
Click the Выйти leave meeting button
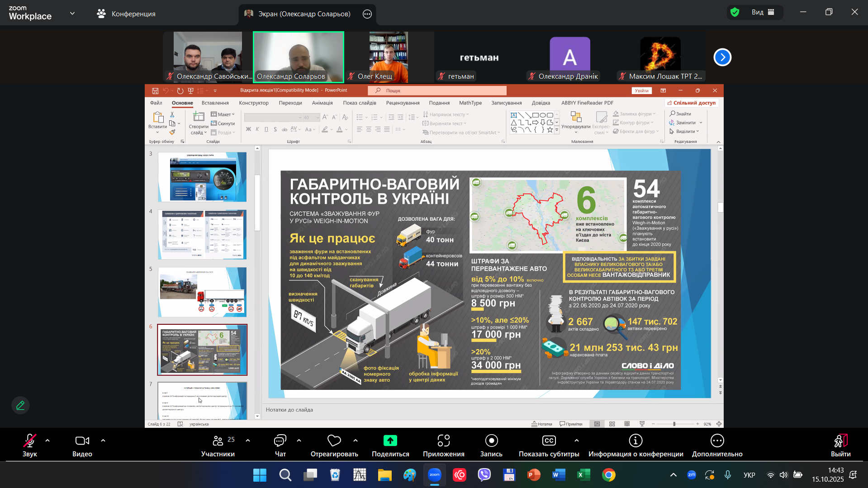point(840,445)
